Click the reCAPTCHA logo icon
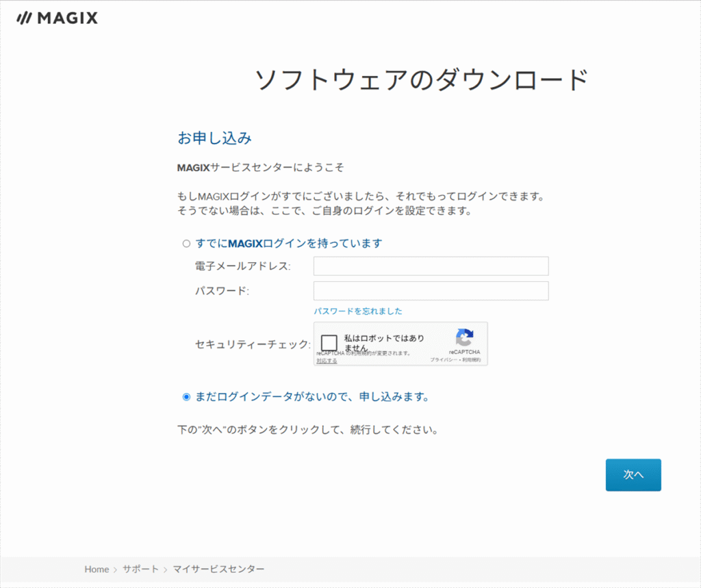The height and width of the screenshot is (588, 701). [x=464, y=337]
